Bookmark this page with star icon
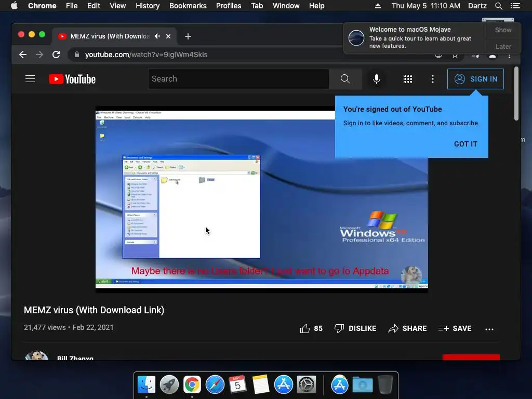The image size is (532, 399). [x=455, y=55]
